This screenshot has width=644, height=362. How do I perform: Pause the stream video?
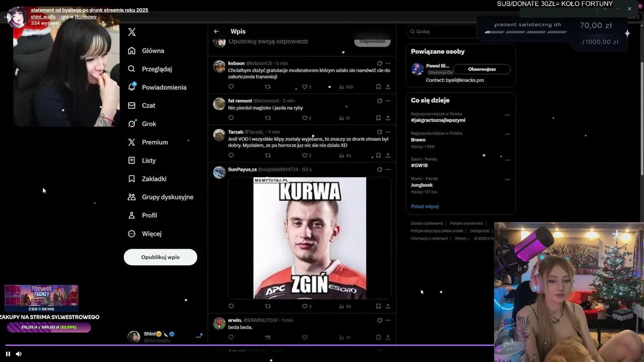point(8,354)
